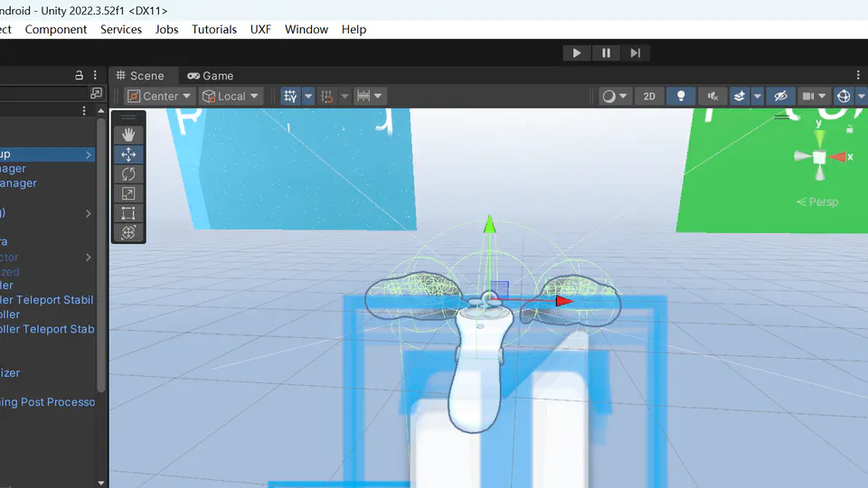This screenshot has height=488, width=868.
Task: Toggle the Hierarchy panel lock icon
Action: click(x=80, y=75)
